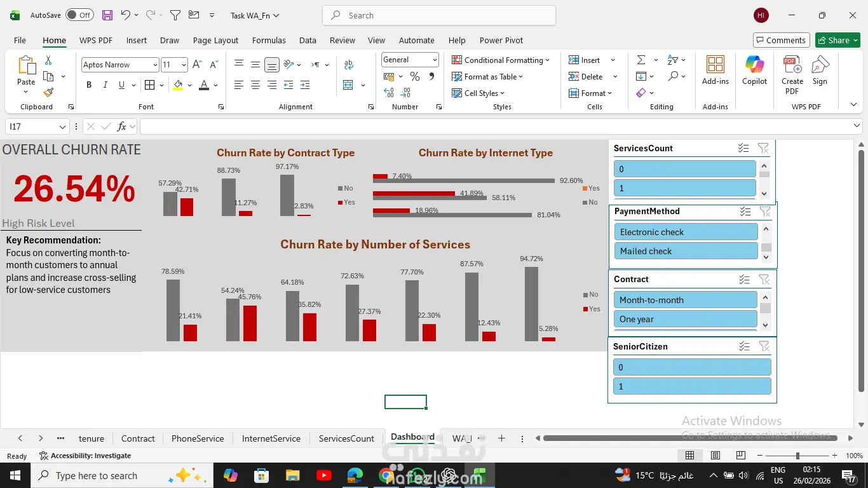Click the zoom slider handle
This screenshot has width=868, height=488.
pyautogui.click(x=797, y=456)
